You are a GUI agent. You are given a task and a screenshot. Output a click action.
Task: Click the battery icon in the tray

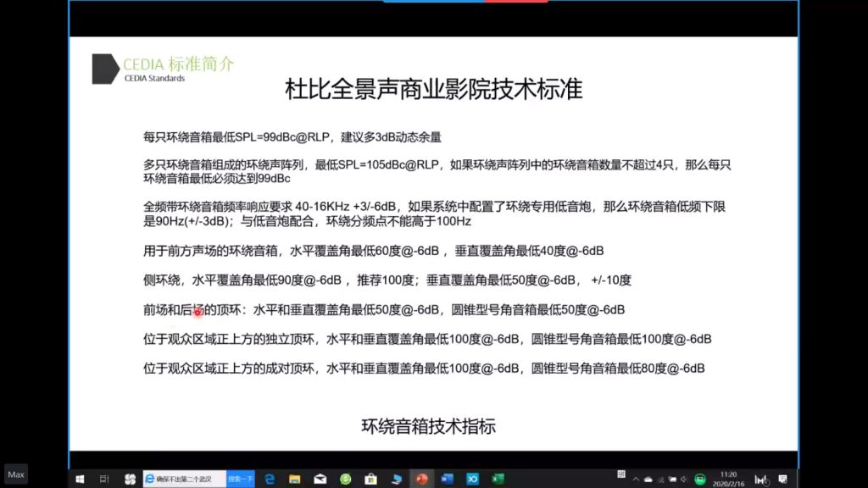pyautogui.click(x=672, y=480)
